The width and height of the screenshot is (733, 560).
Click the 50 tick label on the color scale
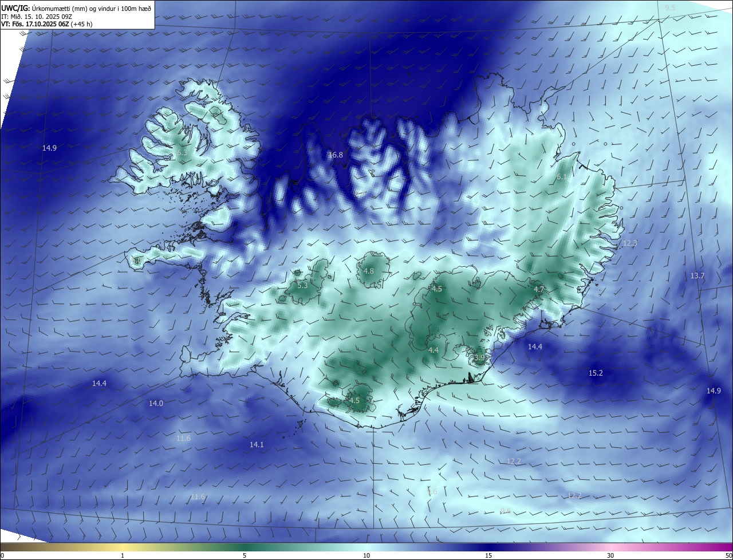pyautogui.click(x=728, y=556)
